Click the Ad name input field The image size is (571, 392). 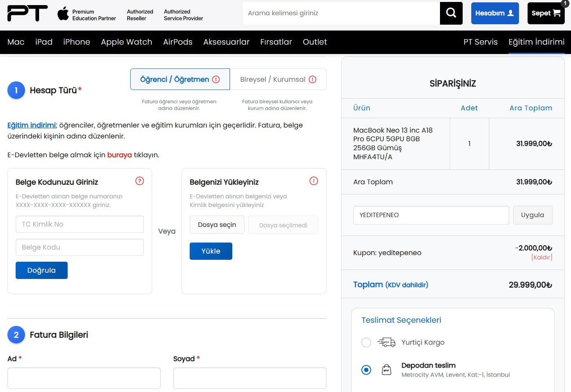tap(84, 378)
